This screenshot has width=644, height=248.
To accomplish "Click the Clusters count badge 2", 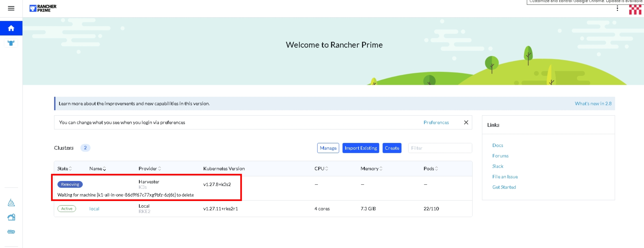I will pos(85,148).
